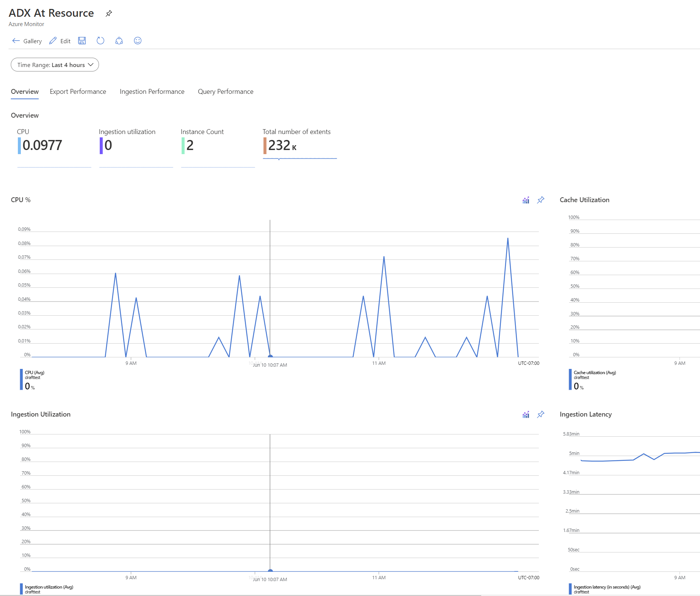This screenshot has width=700, height=596.
Task: Click the Edit pencil button
Action: click(x=60, y=41)
